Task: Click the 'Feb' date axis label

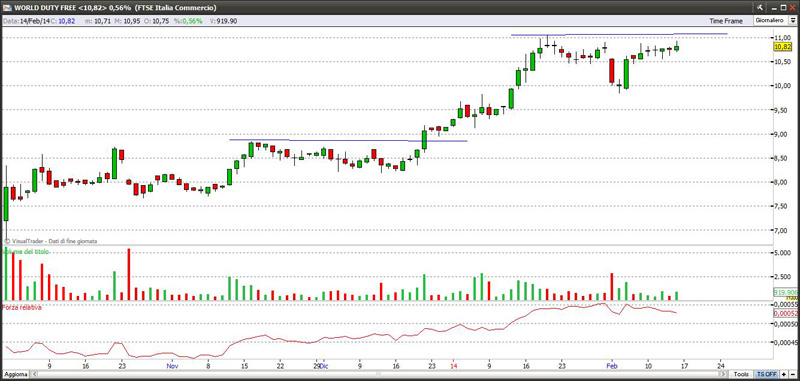Action: point(611,366)
